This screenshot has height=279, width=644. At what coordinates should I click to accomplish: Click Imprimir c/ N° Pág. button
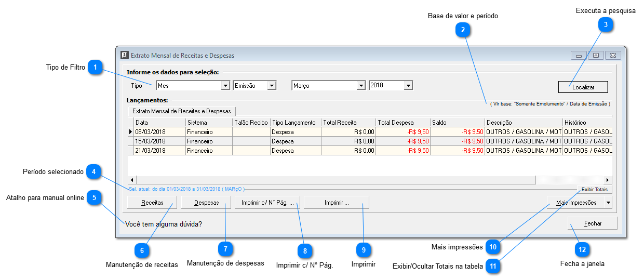click(x=267, y=203)
